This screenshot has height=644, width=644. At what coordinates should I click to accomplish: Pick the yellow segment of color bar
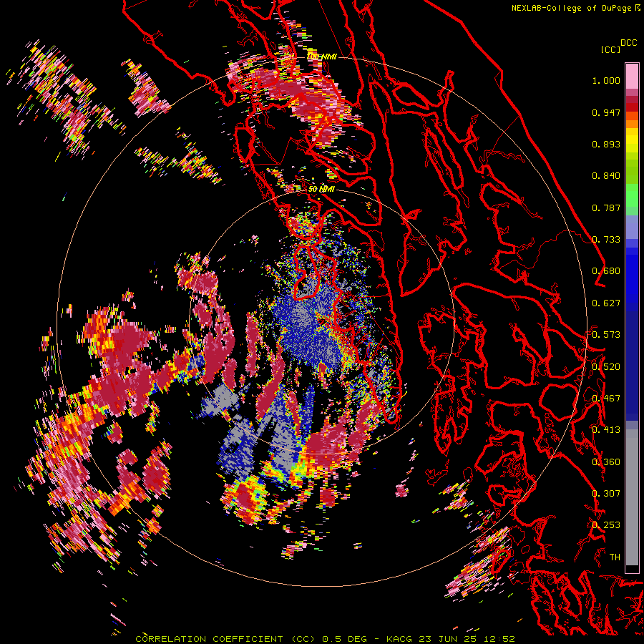point(632,140)
